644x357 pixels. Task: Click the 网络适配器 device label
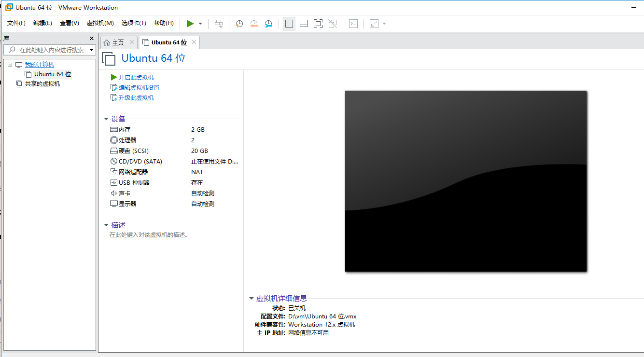click(133, 172)
